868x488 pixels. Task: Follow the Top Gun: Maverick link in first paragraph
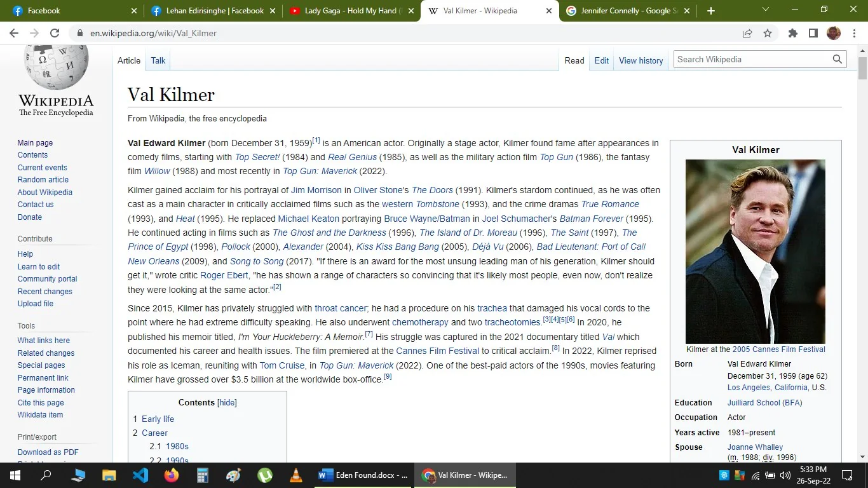coord(320,171)
